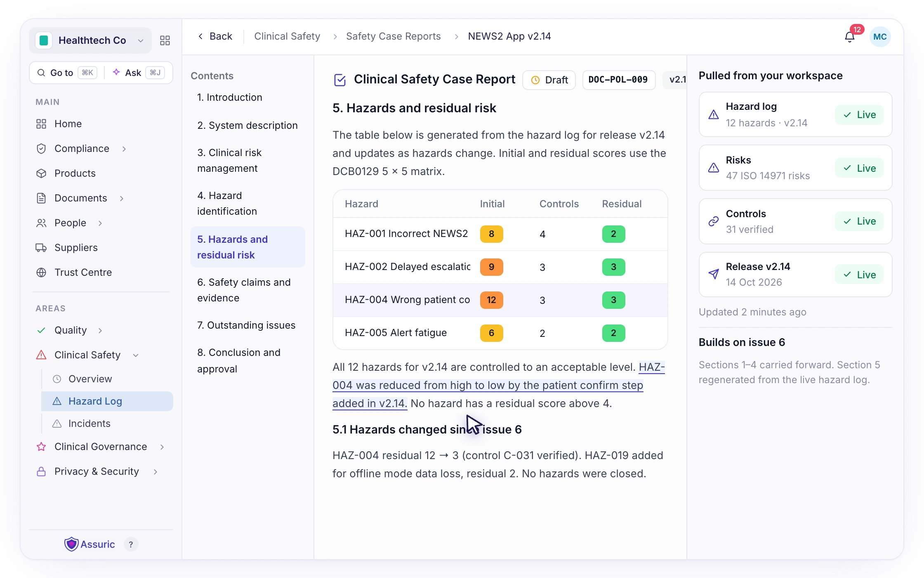This screenshot has height=578, width=924.
Task: Click DOC-POL-009 document ID tag
Action: tap(618, 80)
